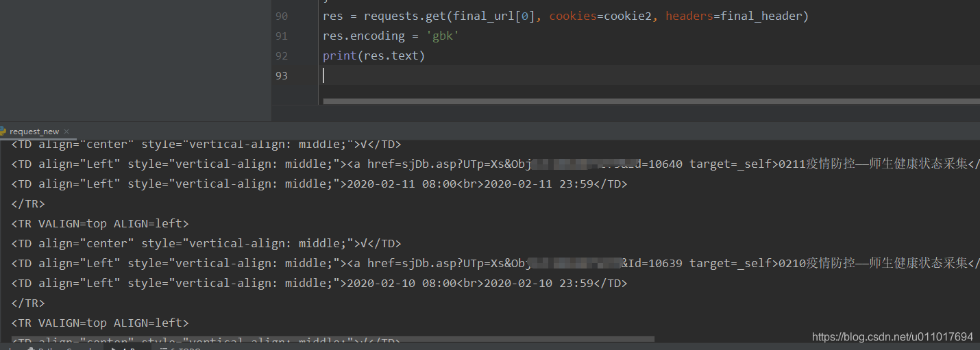This screenshot has width=980, height=350.
Task: Click the 'gbk' string literal
Action: pos(443,36)
